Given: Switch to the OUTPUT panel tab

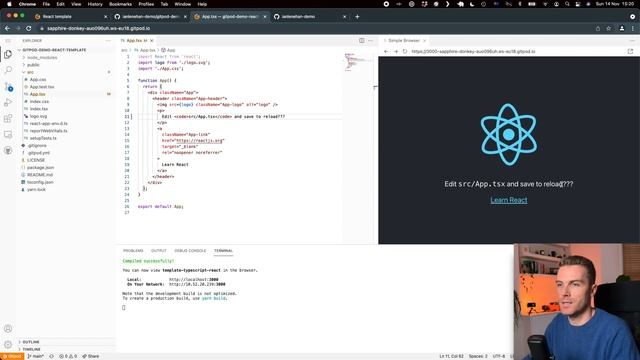Looking at the screenshot, I should tap(159, 251).
